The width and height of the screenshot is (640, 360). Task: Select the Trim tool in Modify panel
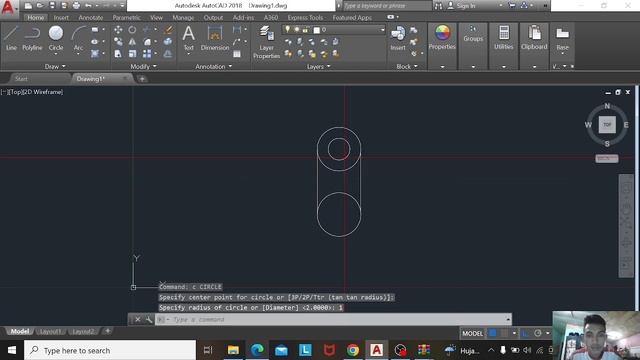[146, 29]
